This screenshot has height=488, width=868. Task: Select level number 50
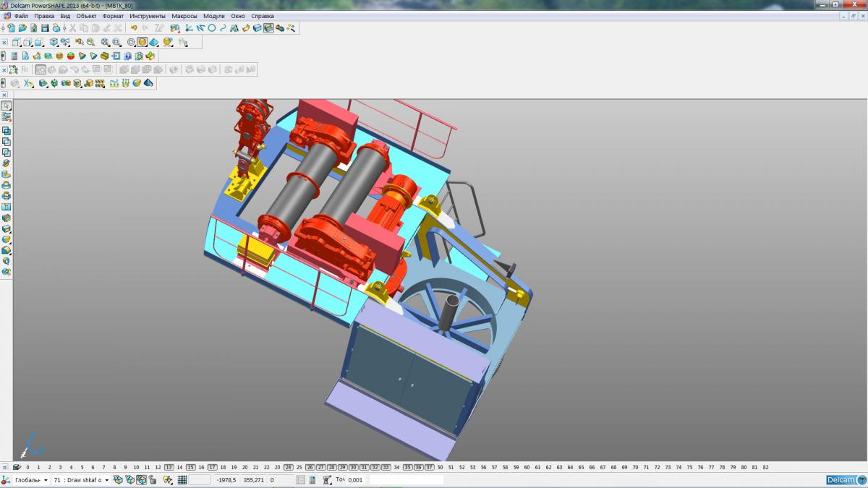pos(440,467)
